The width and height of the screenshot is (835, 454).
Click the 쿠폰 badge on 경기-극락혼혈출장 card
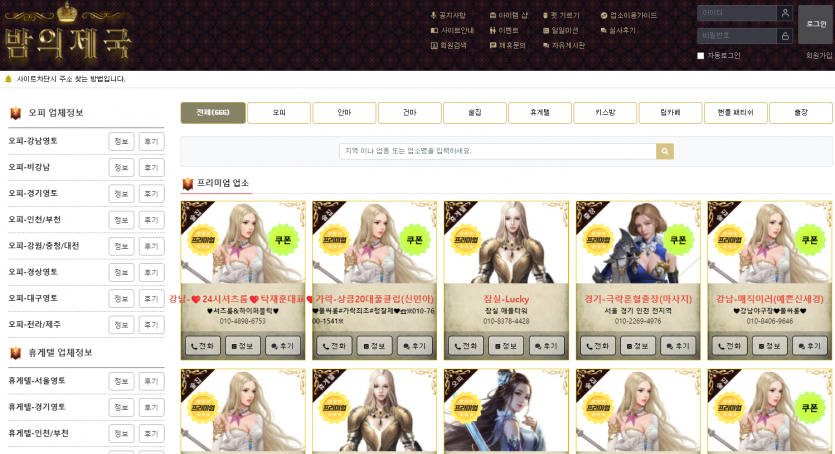pyautogui.click(x=678, y=240)
